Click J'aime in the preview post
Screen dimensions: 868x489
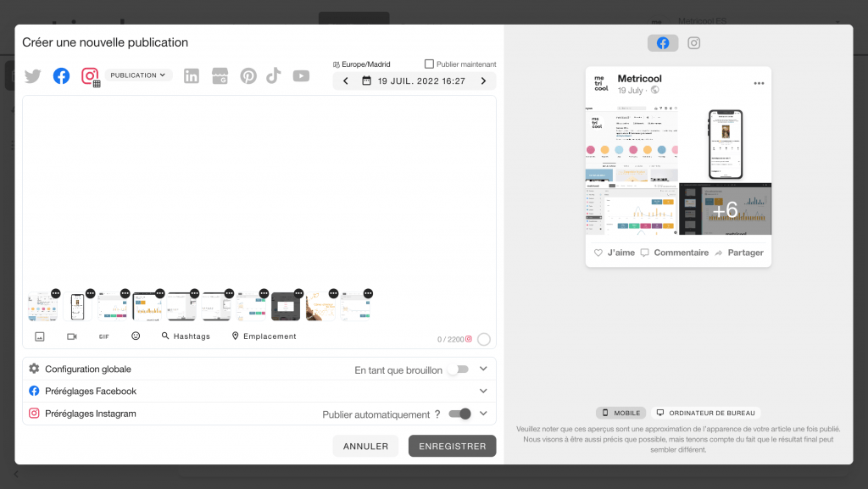coord(615,253)
